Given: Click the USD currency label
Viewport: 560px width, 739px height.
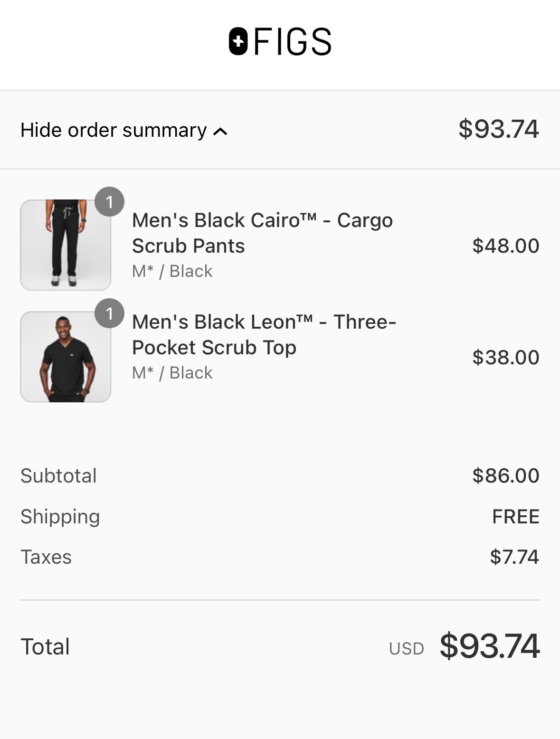Looking at the screenshot, I should coord(406,649).
